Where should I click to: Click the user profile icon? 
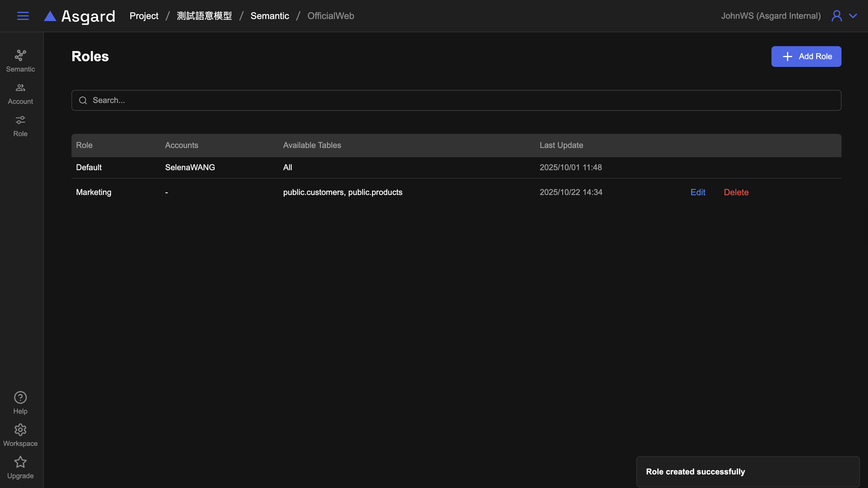point(837,16)
